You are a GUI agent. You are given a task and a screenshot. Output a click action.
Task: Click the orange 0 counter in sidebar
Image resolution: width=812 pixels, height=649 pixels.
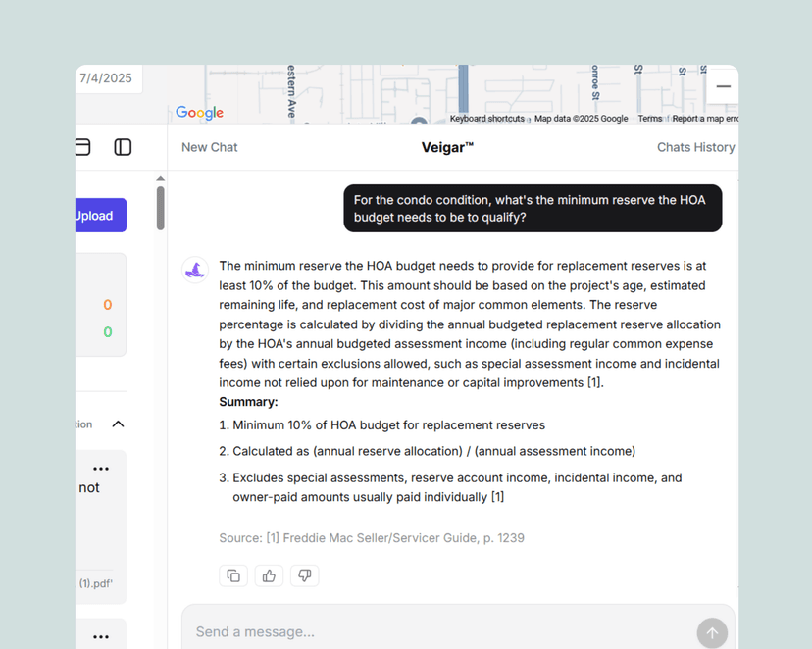[108, 305]
